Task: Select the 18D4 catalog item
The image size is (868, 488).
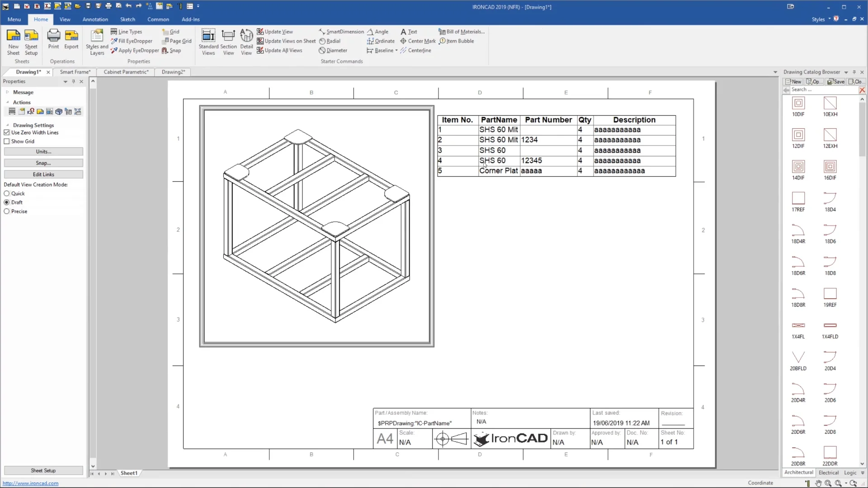Action: pos(831,200)
